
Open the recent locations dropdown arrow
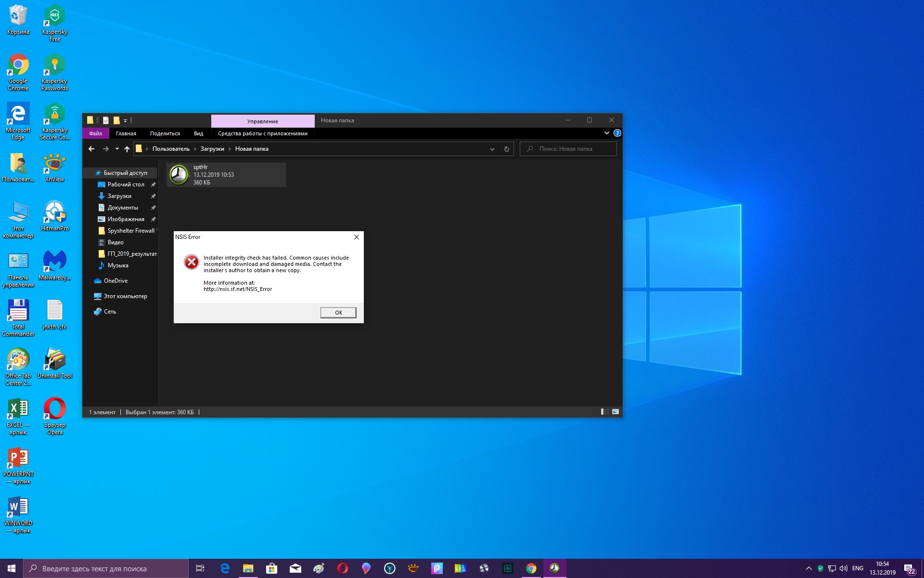pyautogui.click(x=117, y=149)
